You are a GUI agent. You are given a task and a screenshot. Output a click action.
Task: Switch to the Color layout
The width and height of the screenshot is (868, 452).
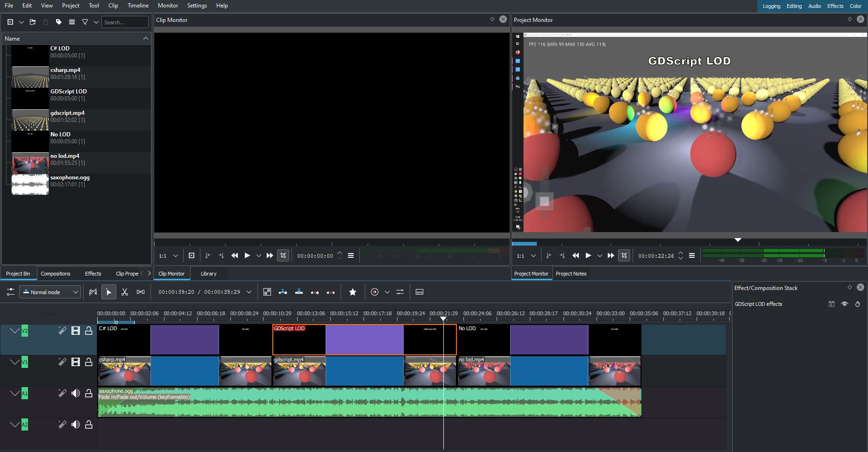click(855, 6)
